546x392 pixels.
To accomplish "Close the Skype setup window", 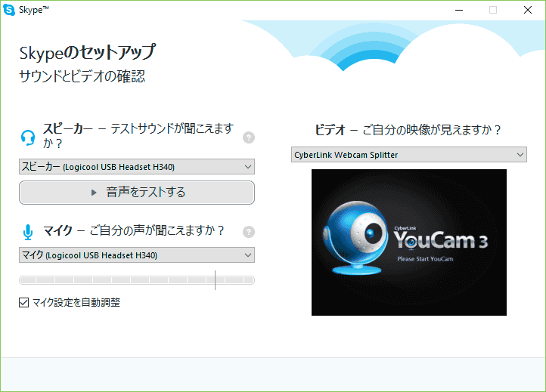I will [x=528, y=10].
